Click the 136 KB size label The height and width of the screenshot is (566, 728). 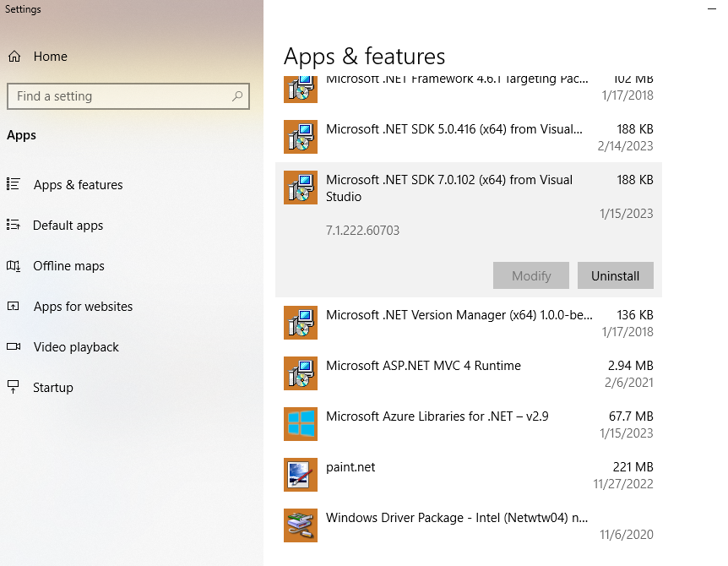(x=635, y=315)
